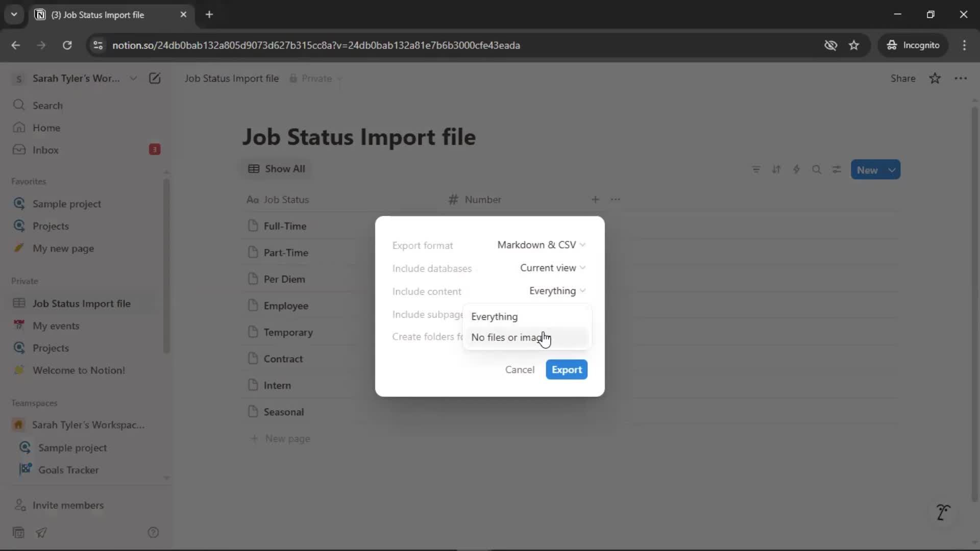
Task: Search within the database
Action: tap(817, 170)
